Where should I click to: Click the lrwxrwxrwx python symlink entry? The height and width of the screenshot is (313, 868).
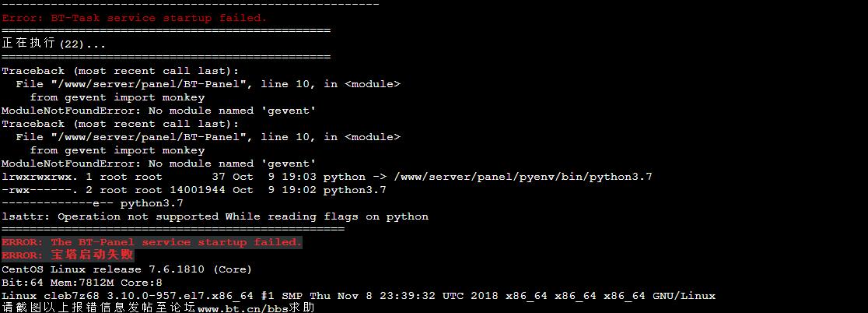[327, 177]
